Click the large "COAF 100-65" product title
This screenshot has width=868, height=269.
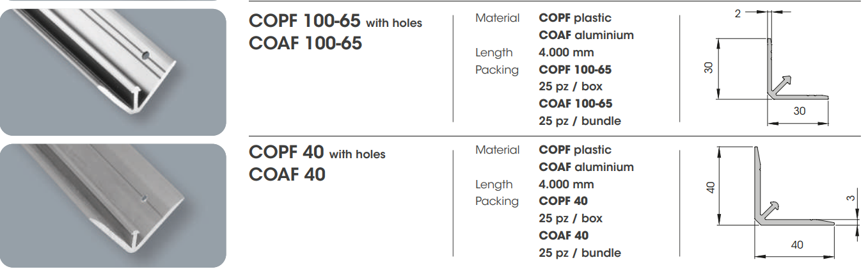(305, 44)
